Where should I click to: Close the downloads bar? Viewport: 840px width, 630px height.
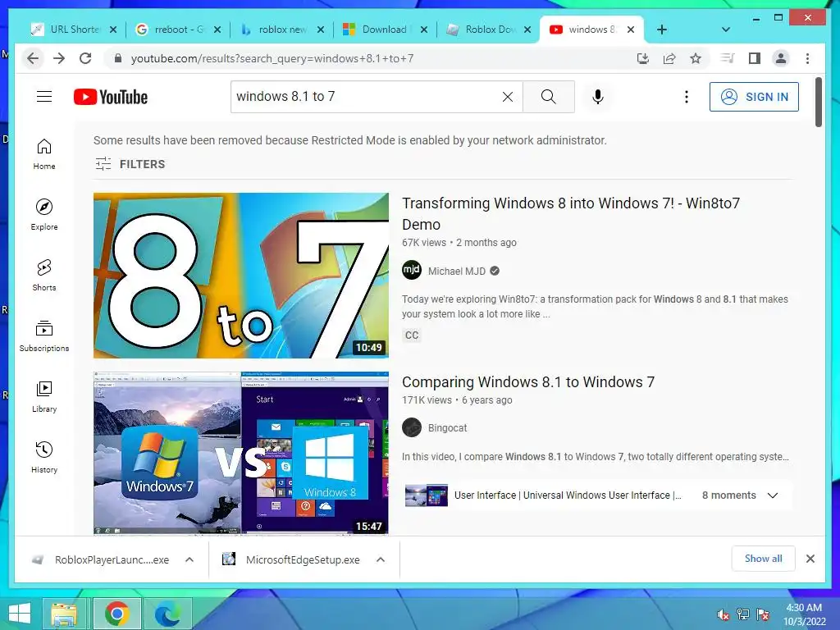(810, 559)
